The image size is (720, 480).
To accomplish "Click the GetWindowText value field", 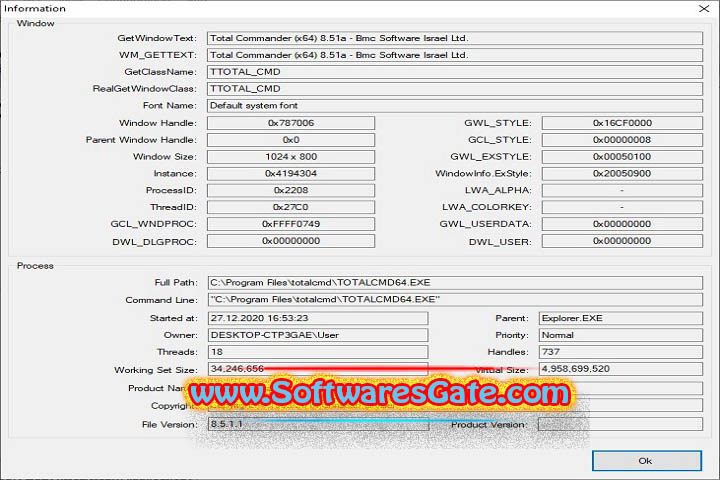I will (455, 38).
